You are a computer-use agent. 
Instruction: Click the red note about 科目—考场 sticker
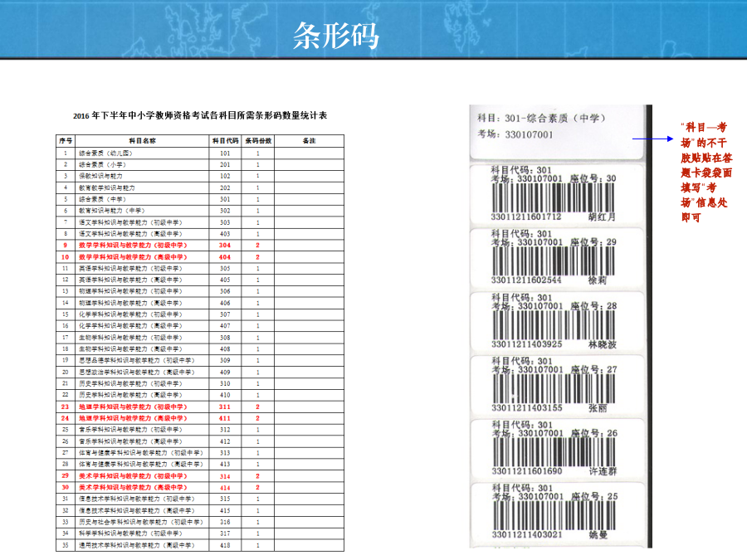pos(706,172)
